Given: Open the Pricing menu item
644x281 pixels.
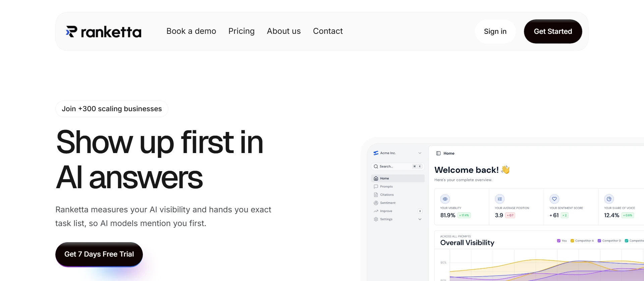Looking at the screenshot, I should pyautogui.click(x=241, y=31).
